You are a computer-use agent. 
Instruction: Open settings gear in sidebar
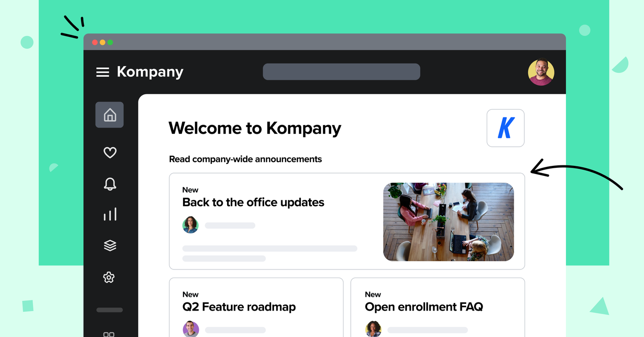click(x=109, y=277)
